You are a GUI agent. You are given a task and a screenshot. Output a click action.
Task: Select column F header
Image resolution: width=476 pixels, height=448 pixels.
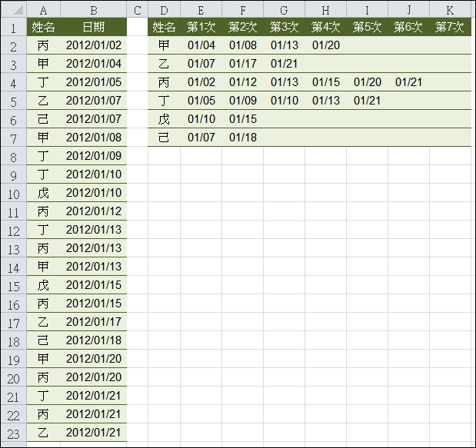click(x=242, y=10)
